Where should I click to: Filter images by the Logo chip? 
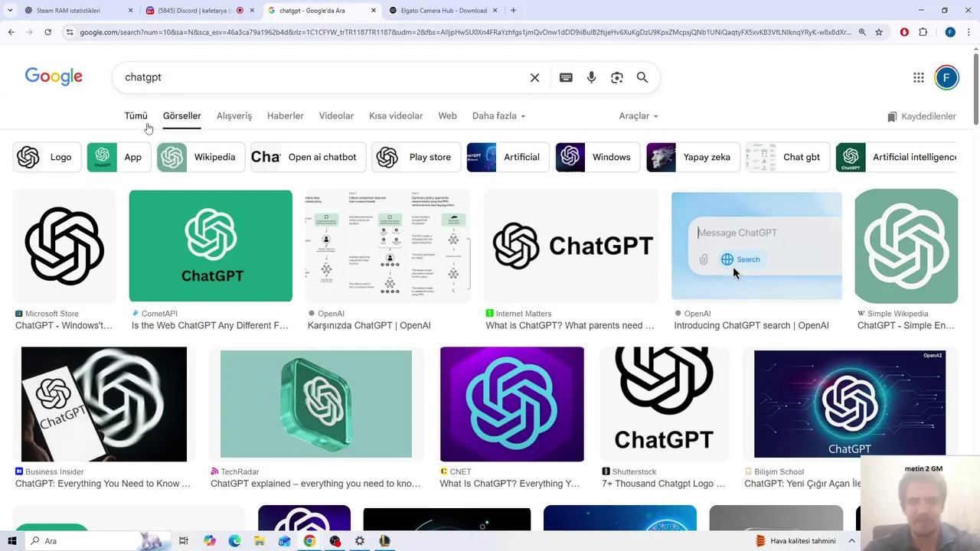[47, 157]
